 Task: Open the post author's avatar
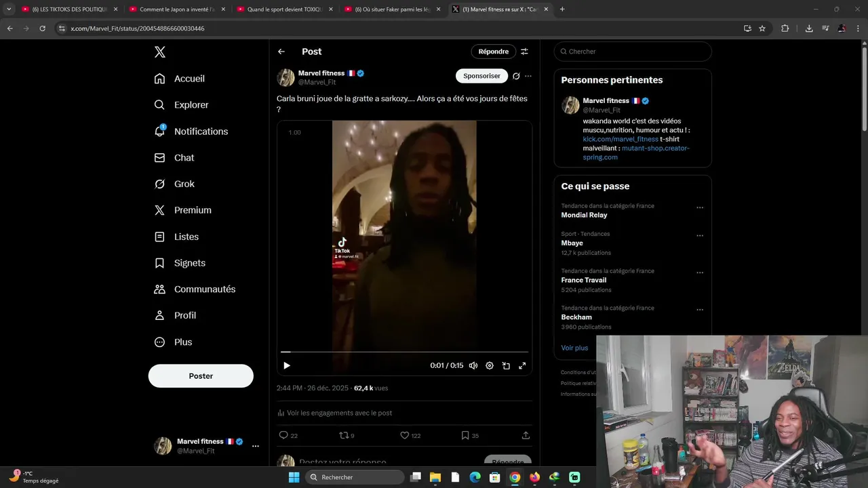coord(285,77)
